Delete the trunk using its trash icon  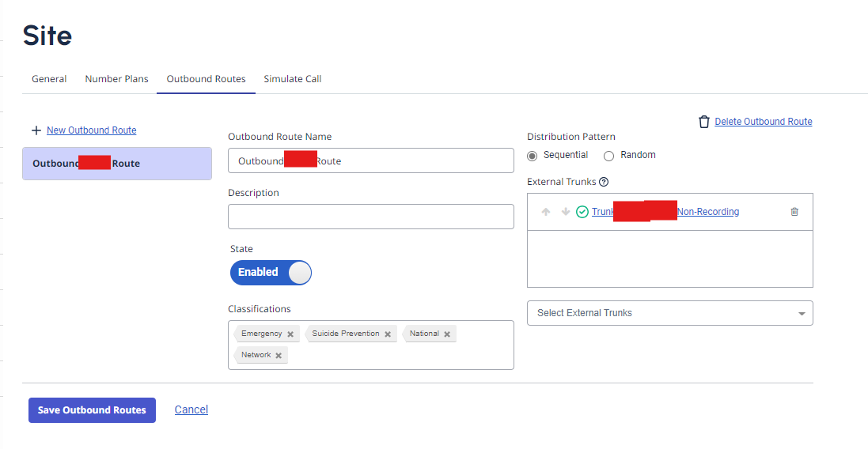click(x=794, y=212)
